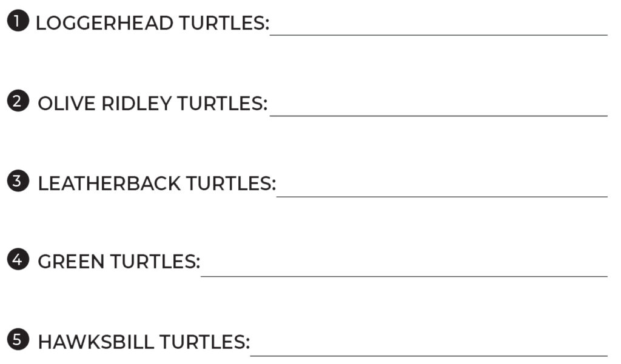Click the Olive Ridley Turtles answer line
621x364 pixels.
[438, 116]
